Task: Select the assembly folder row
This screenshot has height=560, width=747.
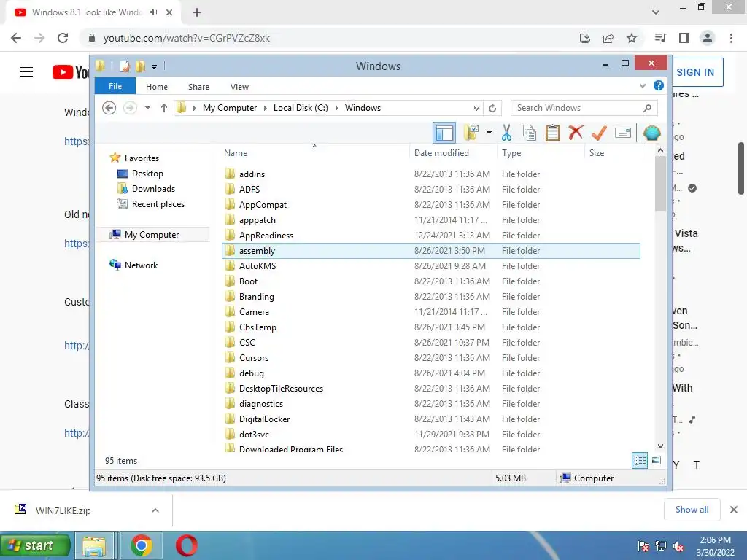Action: coord(430,251)
